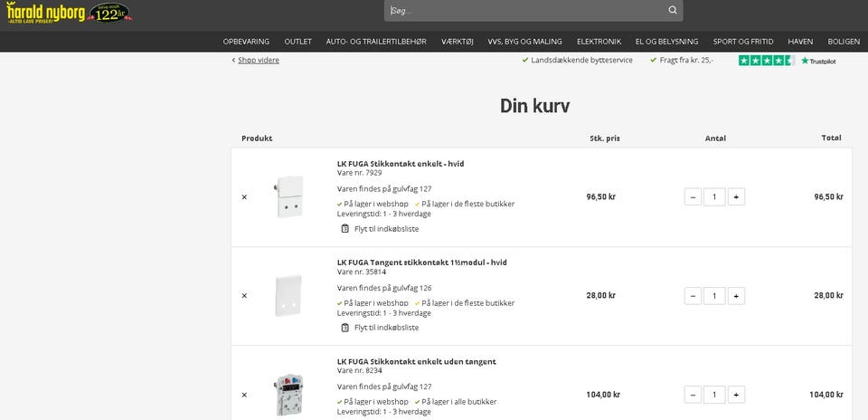Remove LK FUGA Stikkontakt enkelt - hvid from cart
The image size is (868, 420).
pos(244,197)
